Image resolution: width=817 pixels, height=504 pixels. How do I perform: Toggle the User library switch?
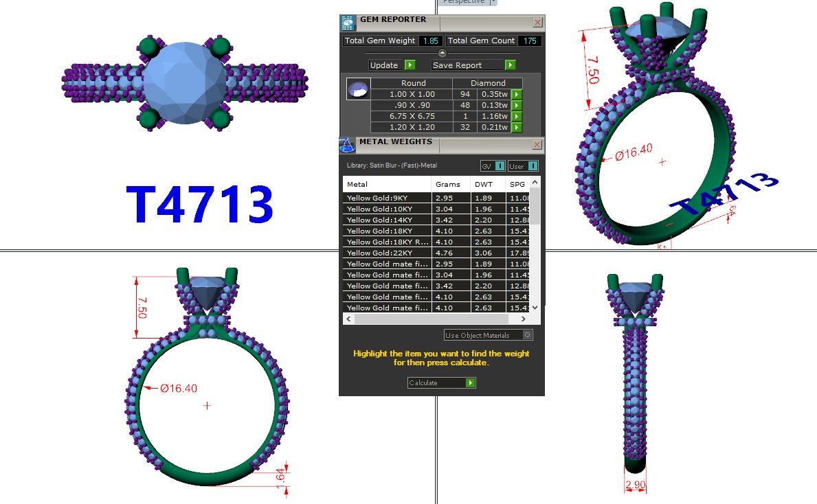533,166
